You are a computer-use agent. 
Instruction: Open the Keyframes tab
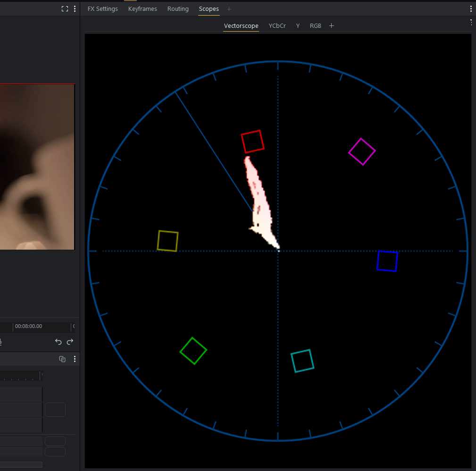pos(142,9)
